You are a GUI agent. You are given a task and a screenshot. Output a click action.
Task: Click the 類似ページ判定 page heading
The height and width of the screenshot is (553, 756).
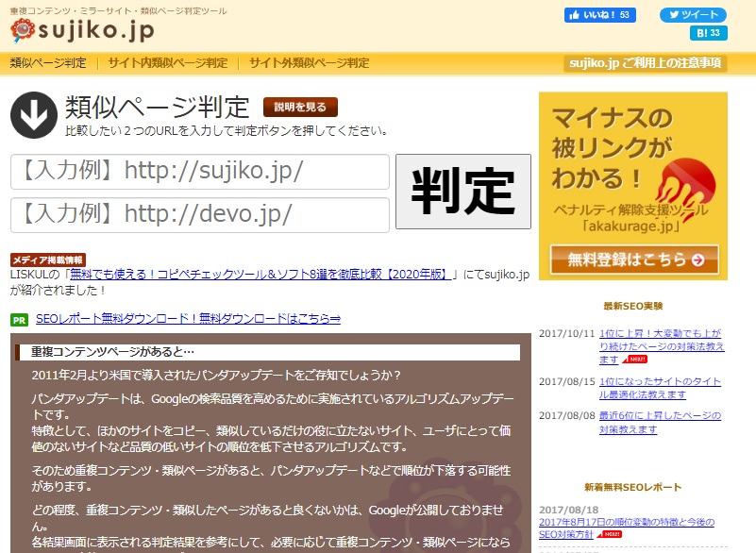(158, 107)
